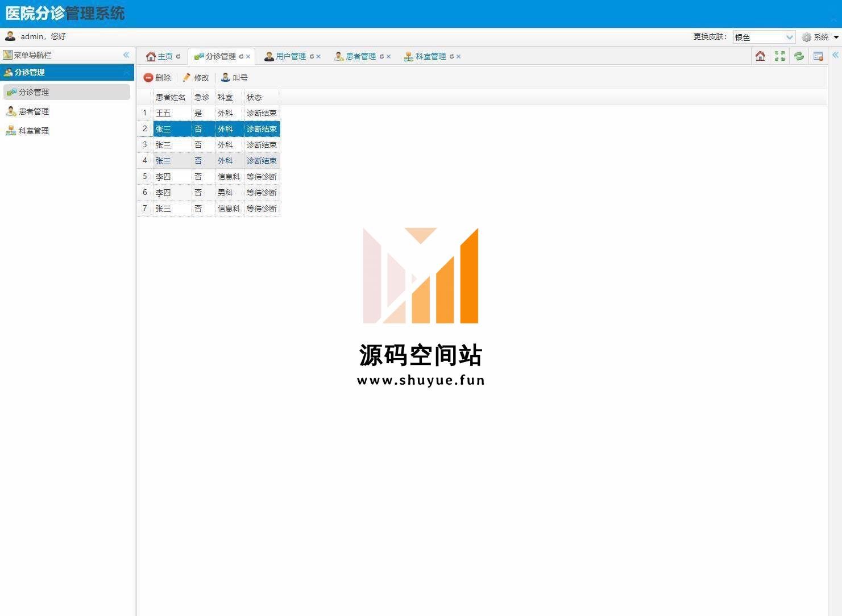Refresh the 用户管理 tab with its reload icon

(312, 56)
